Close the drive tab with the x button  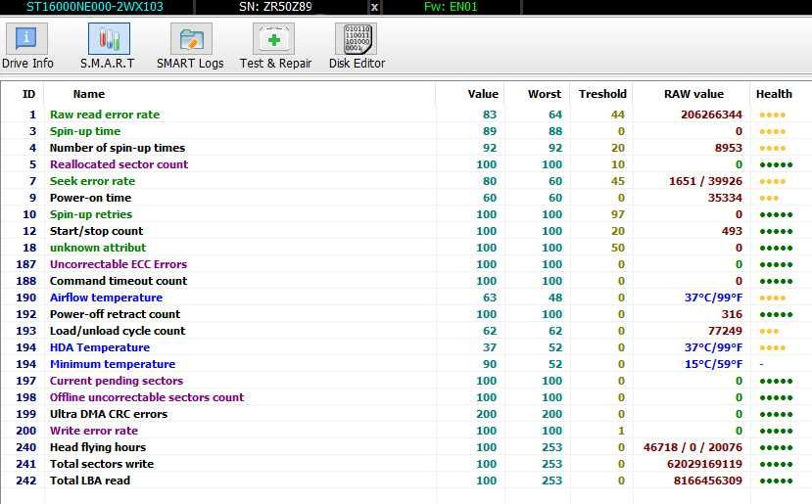[x=374, y=7]
